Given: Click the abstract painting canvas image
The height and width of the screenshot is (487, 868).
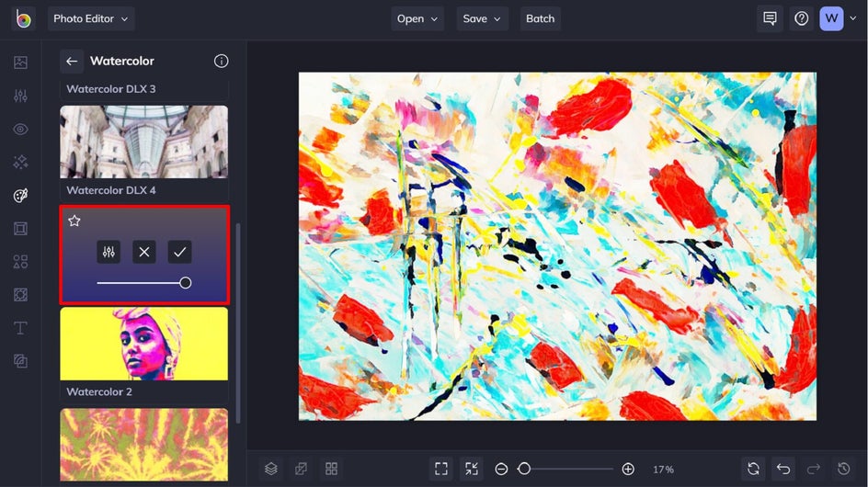Looking at the screenshot, I should 557,246.
